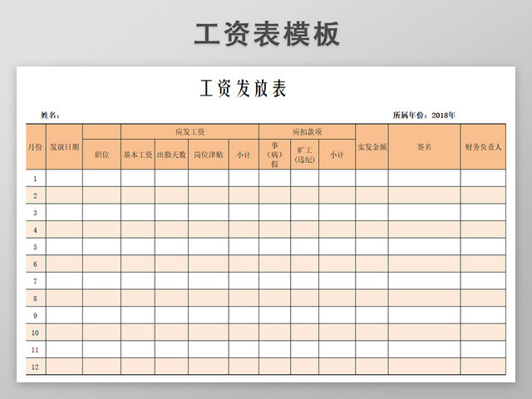Click 小计 under 应发工资
532x399 pixels.
244,155
